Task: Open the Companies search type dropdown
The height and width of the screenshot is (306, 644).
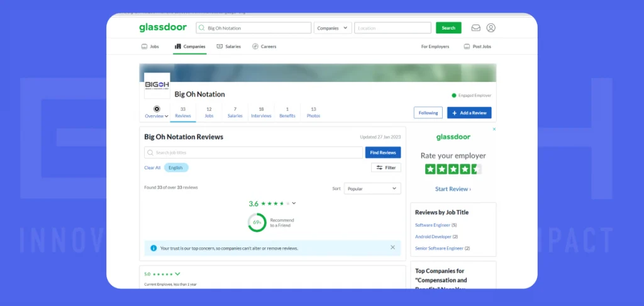Action: (x=333, y=28)
